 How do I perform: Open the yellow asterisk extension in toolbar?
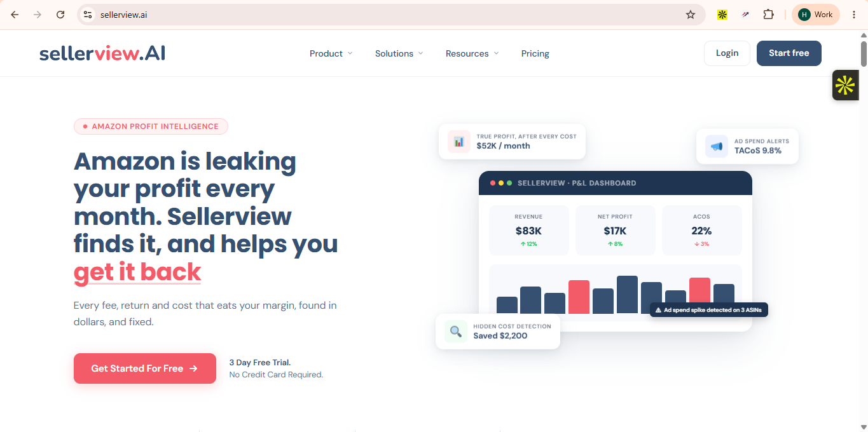(722, 15)
